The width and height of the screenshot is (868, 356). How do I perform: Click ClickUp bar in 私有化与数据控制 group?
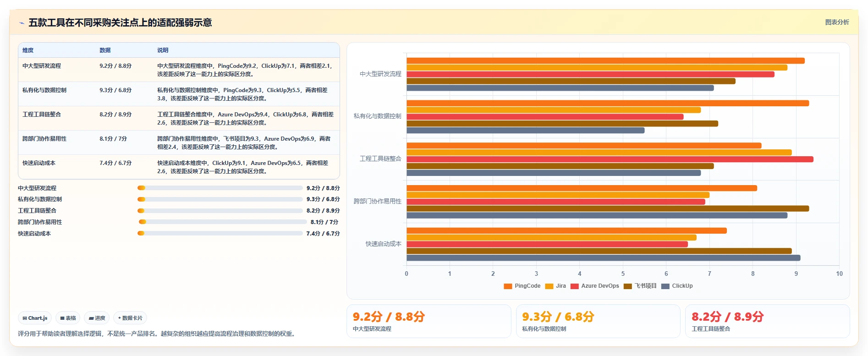click(x=526, y=131)
